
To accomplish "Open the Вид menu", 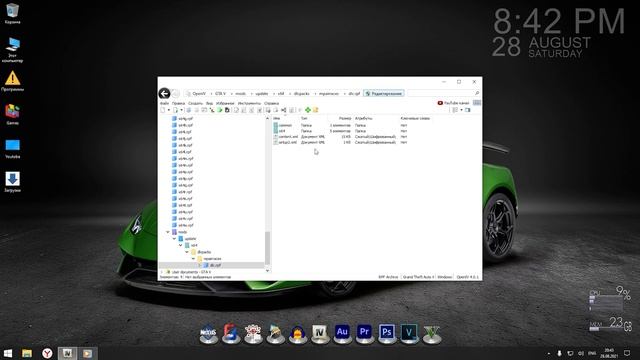I will 209,103.
